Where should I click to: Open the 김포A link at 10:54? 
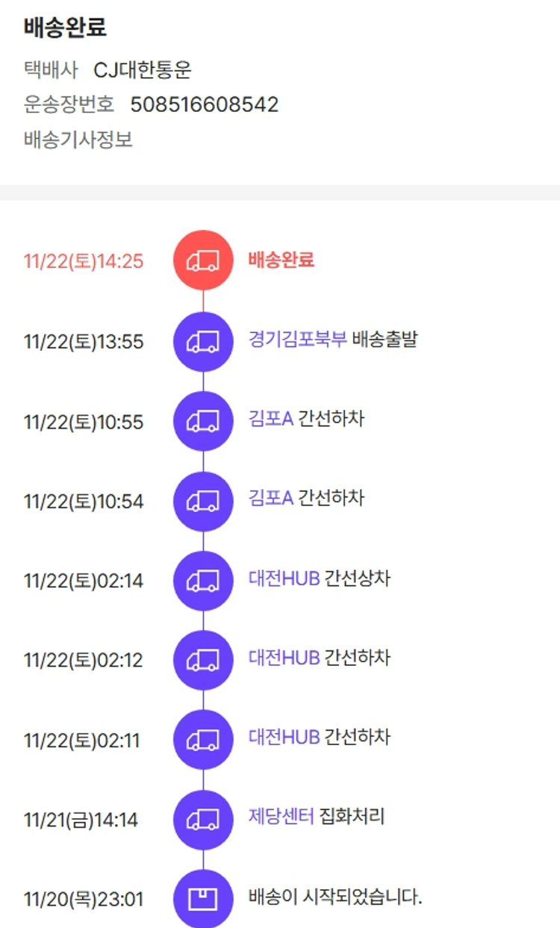click(x=271, y=498)
